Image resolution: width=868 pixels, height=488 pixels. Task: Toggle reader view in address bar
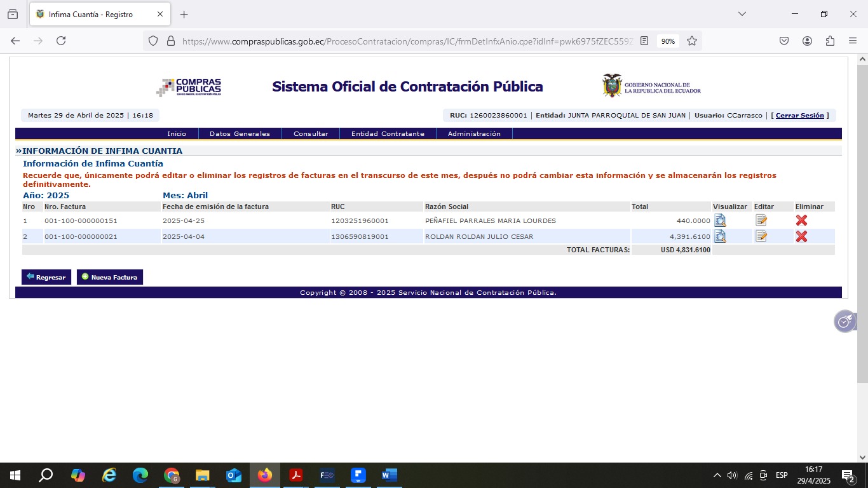644,41
